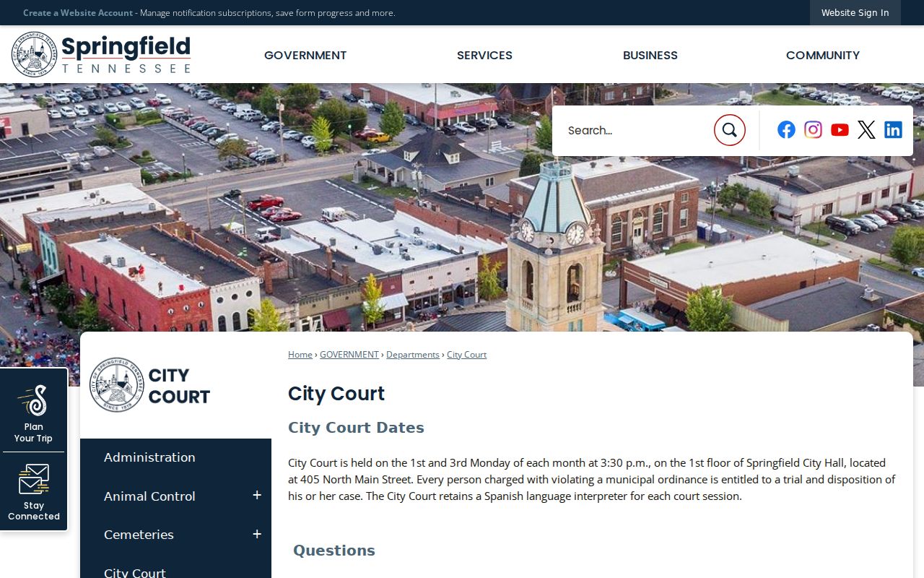Click Website Sign In button
This screenshot has height=578, width=924.
tap(855, 13)
